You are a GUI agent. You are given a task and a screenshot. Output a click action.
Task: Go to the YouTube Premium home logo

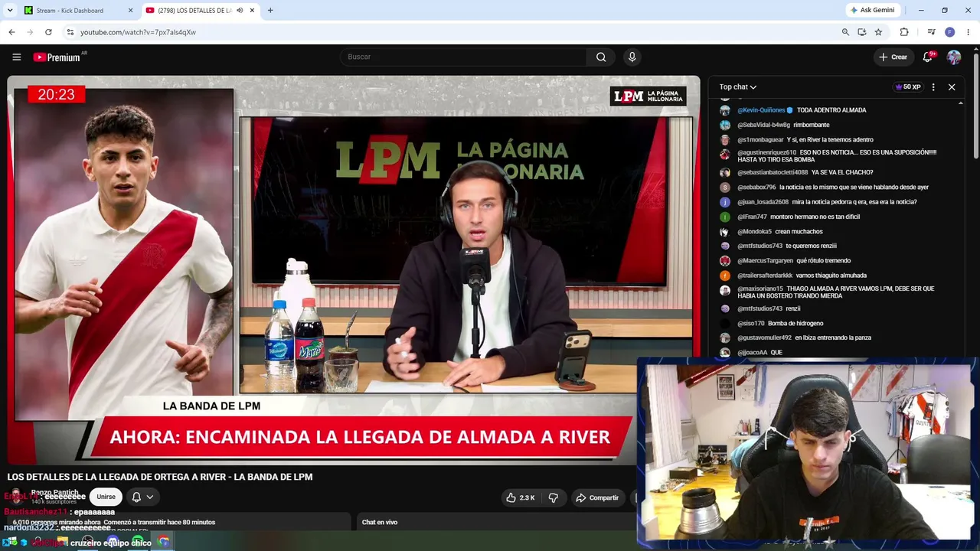57,57
